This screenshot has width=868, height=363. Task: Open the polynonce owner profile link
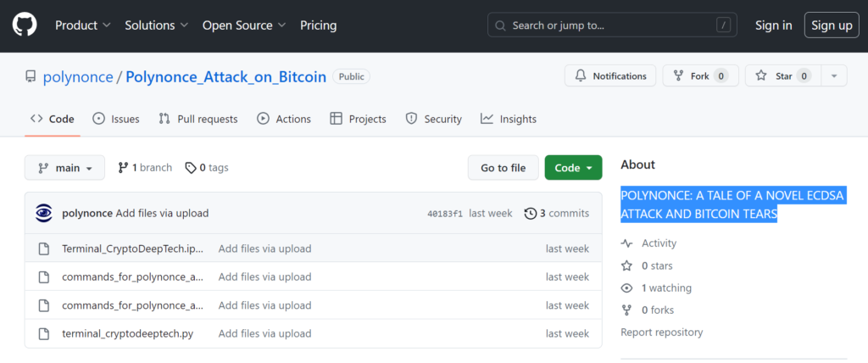[x=78, y=76]
